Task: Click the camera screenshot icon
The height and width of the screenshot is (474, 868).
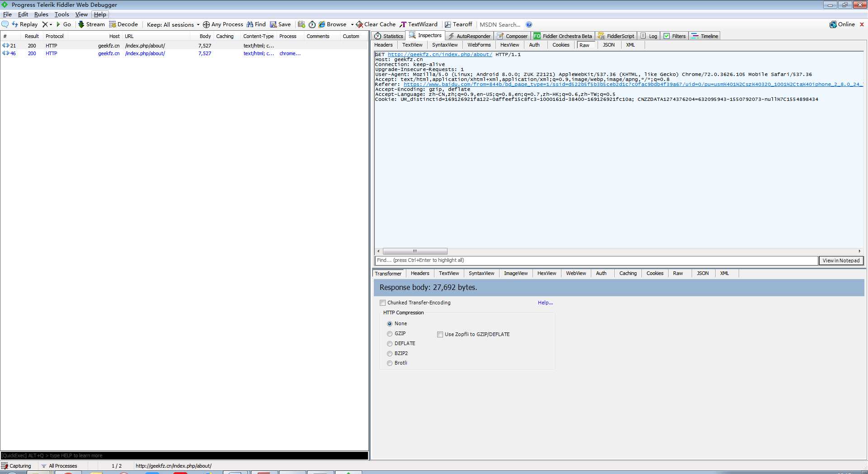Action: click(302, 24)
